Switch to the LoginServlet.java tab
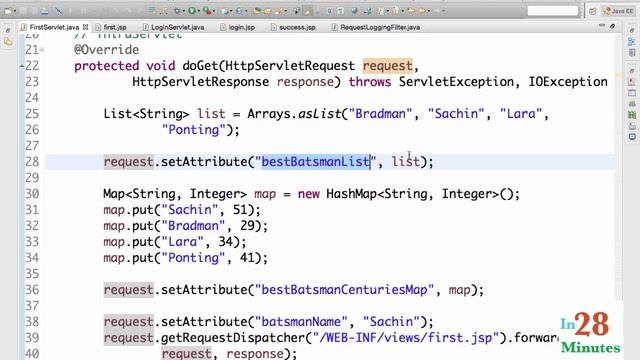 tap(174, 27)
